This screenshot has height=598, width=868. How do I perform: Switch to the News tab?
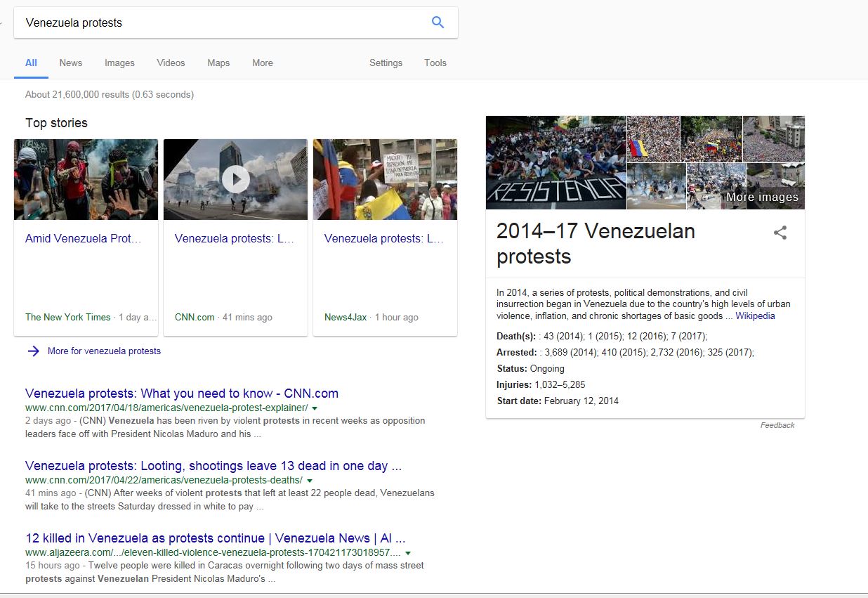pyautogui.click(x=70, y=63)
